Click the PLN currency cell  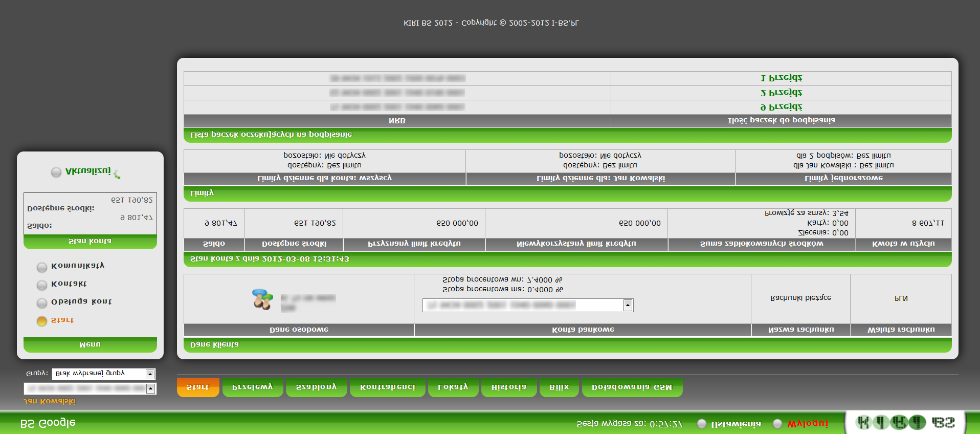[x=901, y=298]
